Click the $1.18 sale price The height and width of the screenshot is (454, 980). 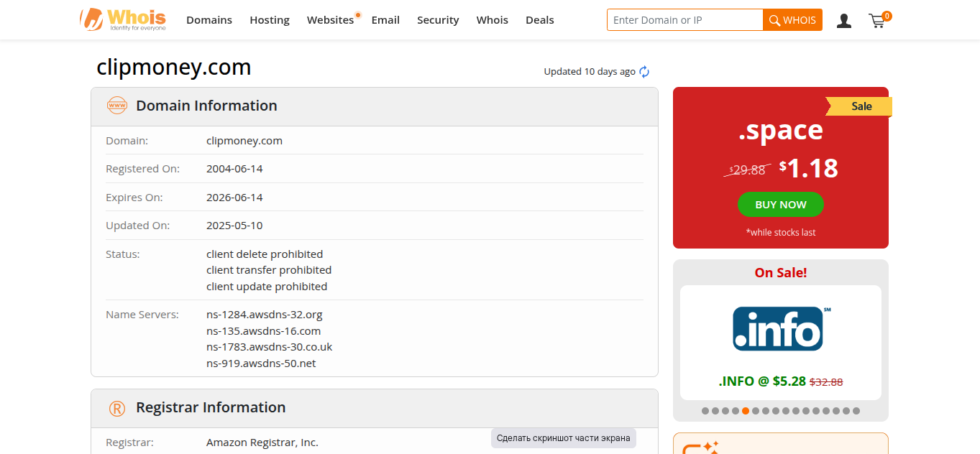[809, 168]
